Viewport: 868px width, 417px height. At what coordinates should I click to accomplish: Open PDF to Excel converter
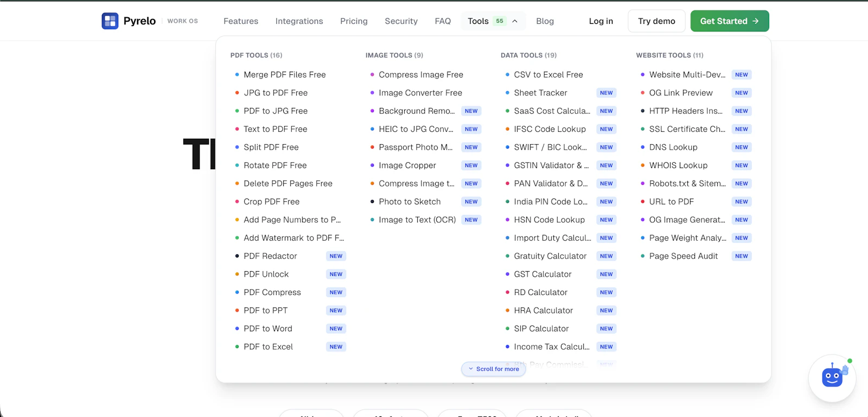(268, 347)
